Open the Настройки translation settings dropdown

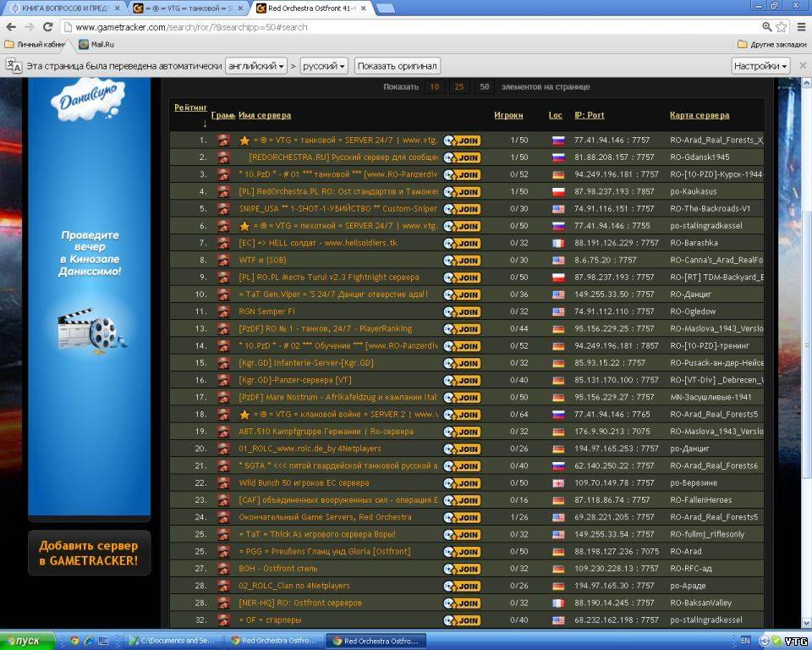point(760,66)
